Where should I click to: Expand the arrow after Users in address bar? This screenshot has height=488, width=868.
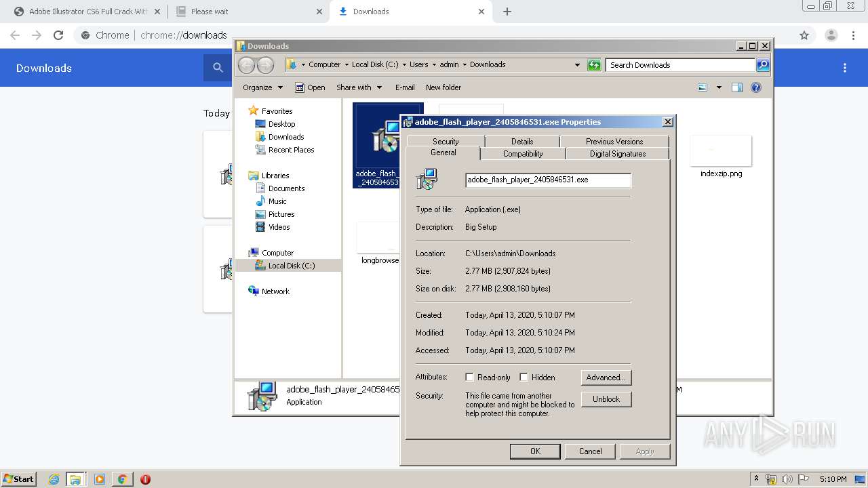coord(434,64)
